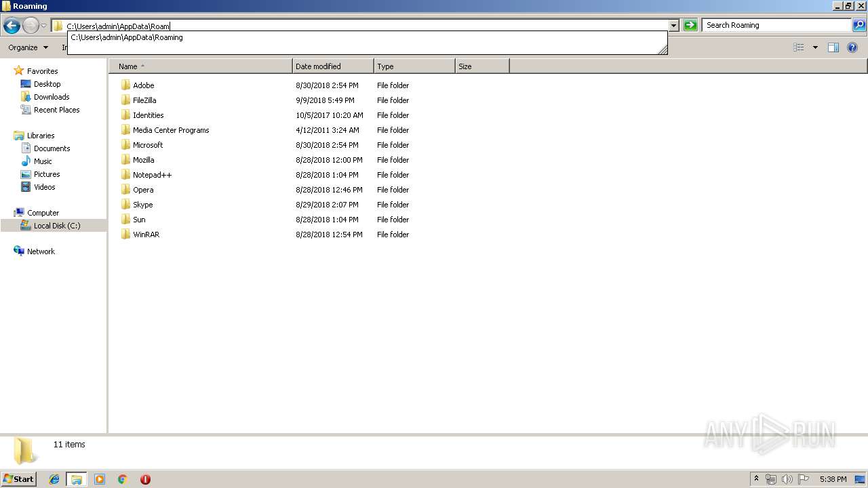Open the Videos library
The width and height of the screenshot is (868, 488).
[x=44, y=187]
